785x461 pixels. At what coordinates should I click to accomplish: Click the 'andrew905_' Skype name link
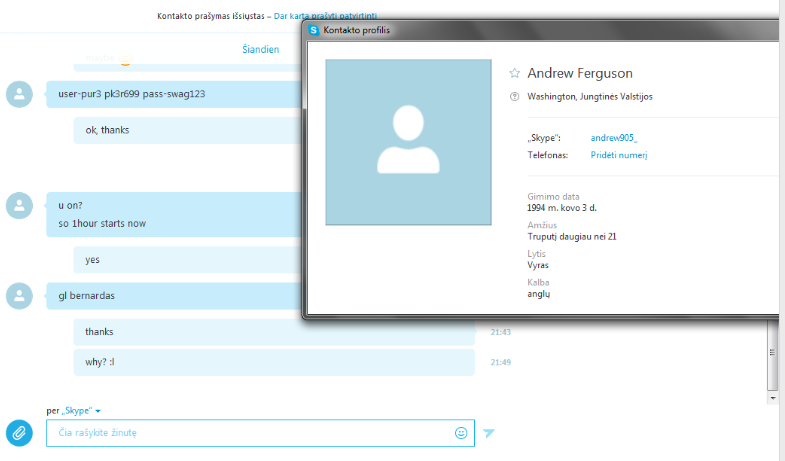pos(614,138)
